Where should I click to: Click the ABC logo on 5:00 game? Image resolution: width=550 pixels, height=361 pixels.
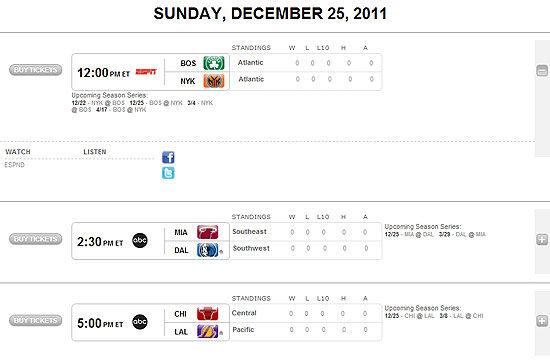click(x=140, y=322)
